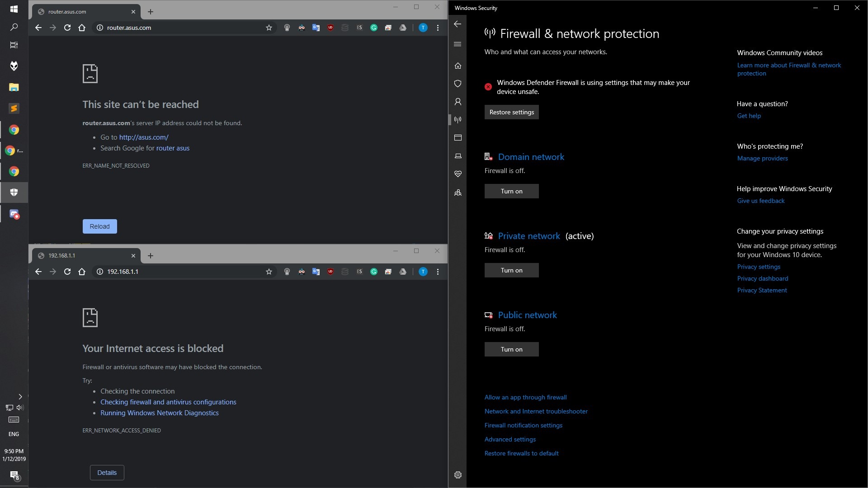Select the router.asus.com tab
868x488 pixels.
point(86,12)
